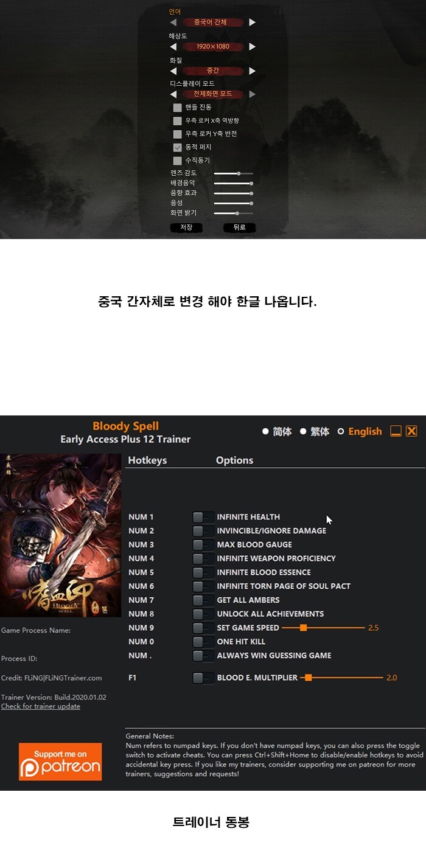Click the right arrow for language setting
426x868 pixels.
click(252, 23)
